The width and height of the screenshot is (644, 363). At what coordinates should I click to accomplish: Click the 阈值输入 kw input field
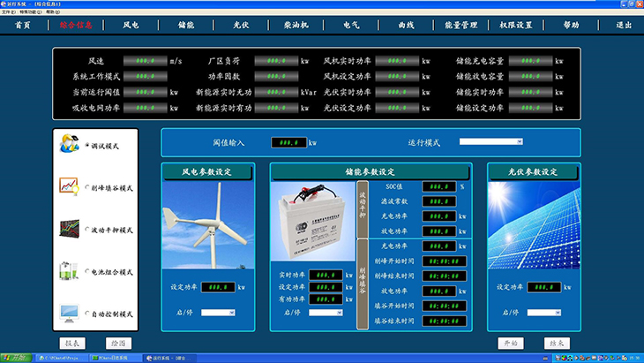pyautogui.click(x=288, y=142)
